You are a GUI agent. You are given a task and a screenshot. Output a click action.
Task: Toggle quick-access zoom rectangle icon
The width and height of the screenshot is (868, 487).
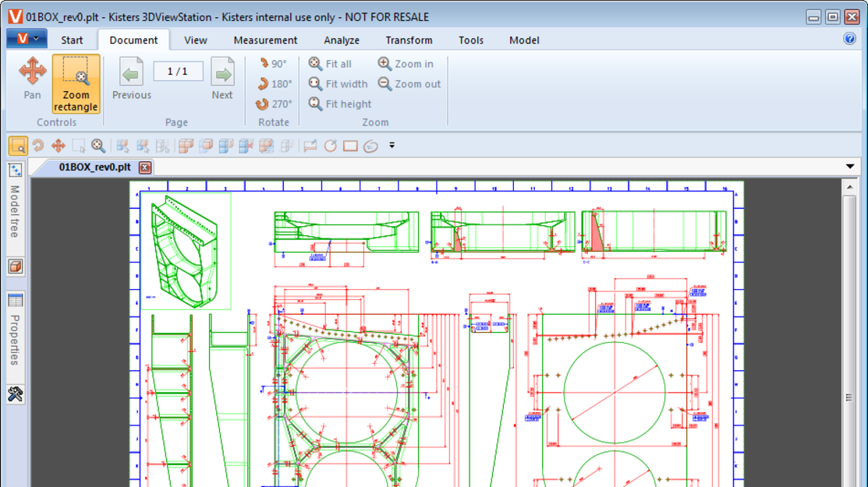pos(18,146)
